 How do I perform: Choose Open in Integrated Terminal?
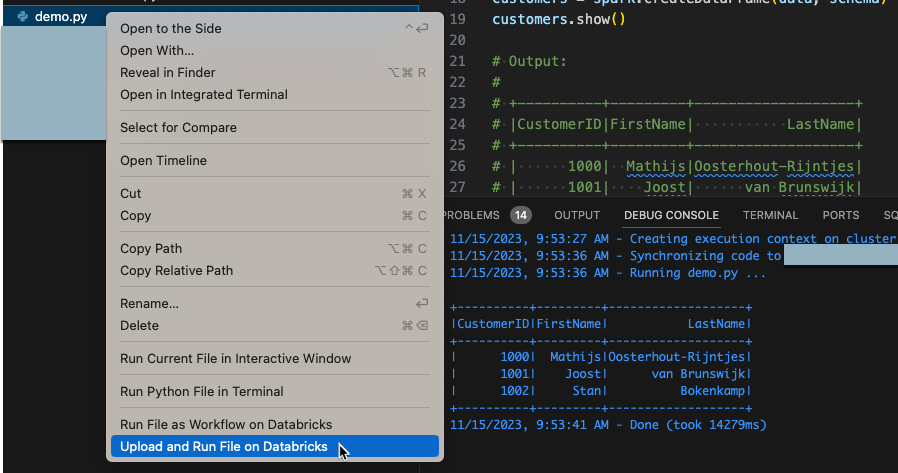coord(203,95)
